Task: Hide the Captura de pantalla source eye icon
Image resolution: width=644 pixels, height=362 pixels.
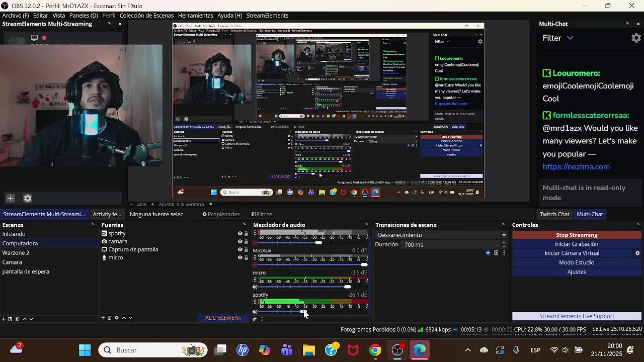Action: tap(240, 249)
